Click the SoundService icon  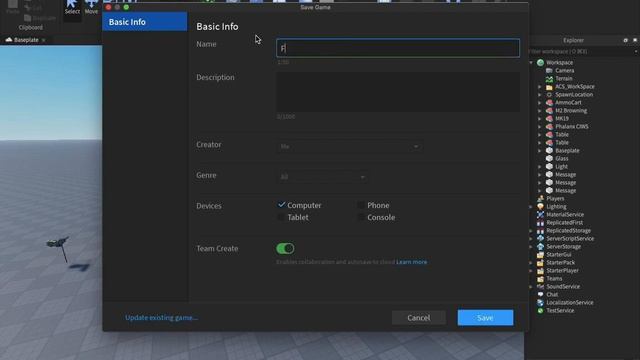540,287
